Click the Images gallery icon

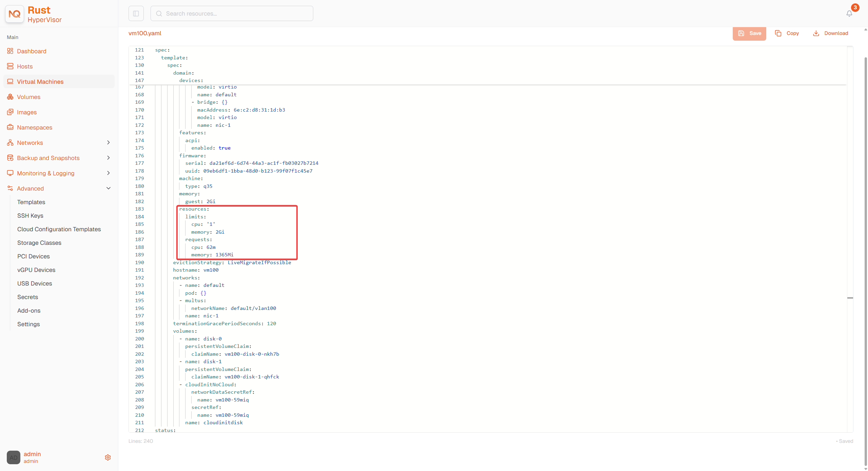(x=10, y=112)
